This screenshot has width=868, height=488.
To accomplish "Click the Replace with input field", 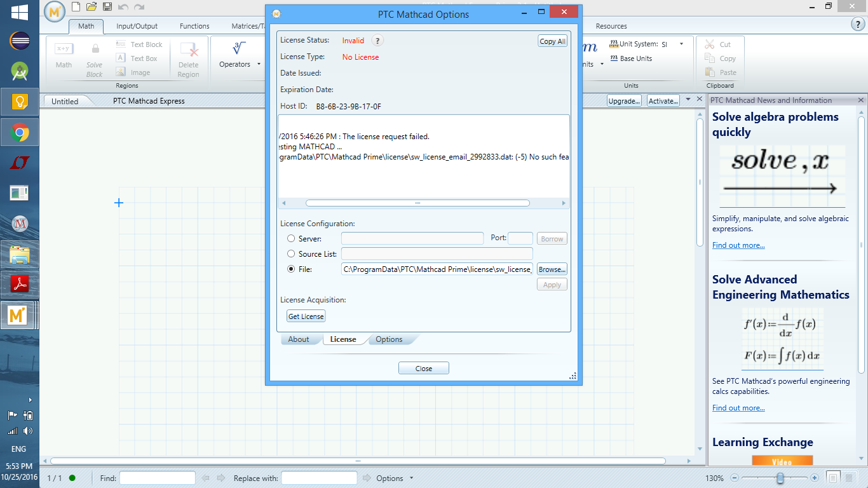I will pos(320,478).
